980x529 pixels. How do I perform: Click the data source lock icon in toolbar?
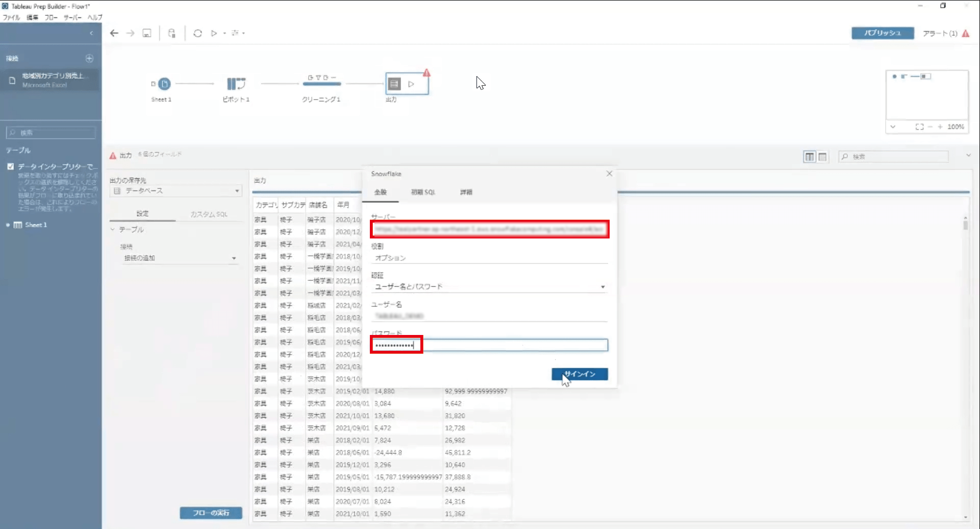pos(172,33)
